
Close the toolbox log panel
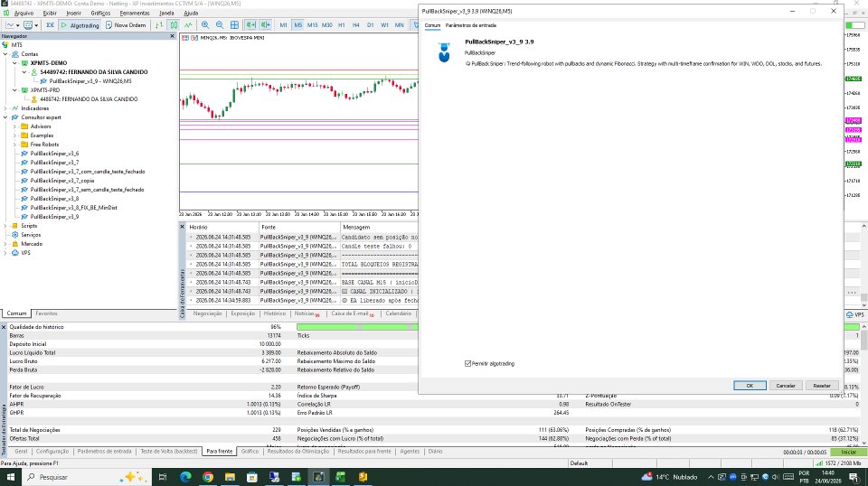(182, 227)
